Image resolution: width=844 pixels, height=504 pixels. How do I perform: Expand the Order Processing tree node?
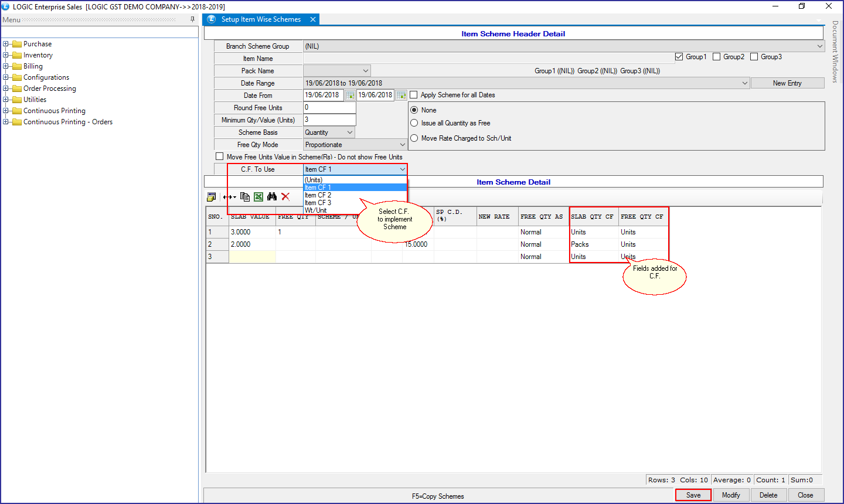[6, 88]
